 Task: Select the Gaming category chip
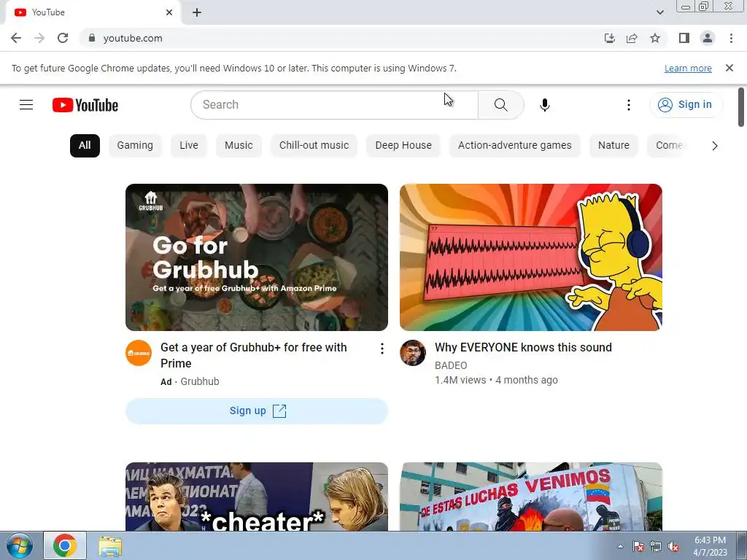click(135, 146)
